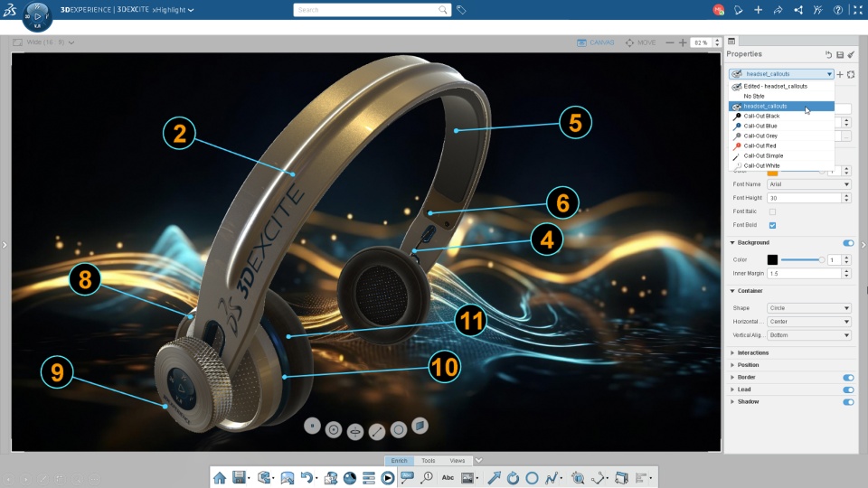
Task: Click the Inner Margin value field
Action: coord(805,273)
